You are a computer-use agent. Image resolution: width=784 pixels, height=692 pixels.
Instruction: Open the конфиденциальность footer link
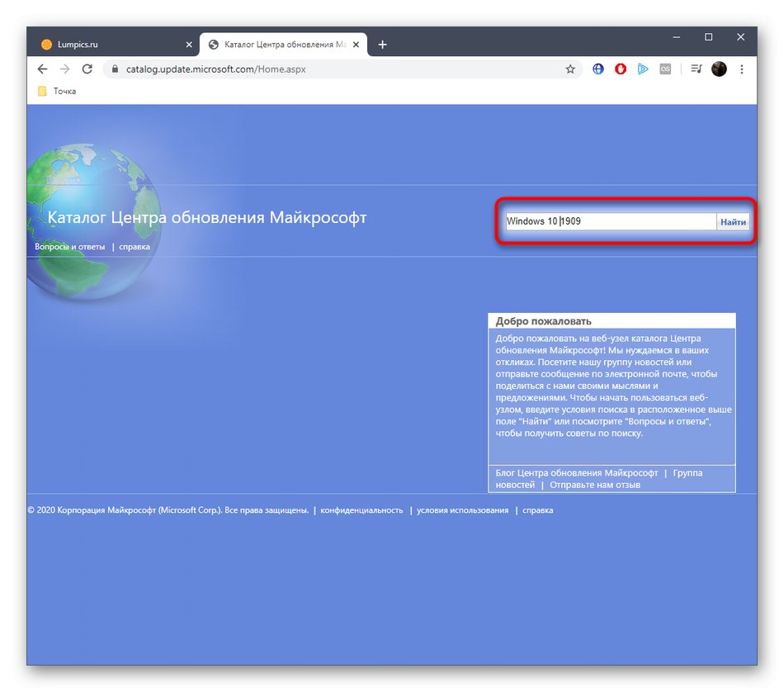coord(361,510)
